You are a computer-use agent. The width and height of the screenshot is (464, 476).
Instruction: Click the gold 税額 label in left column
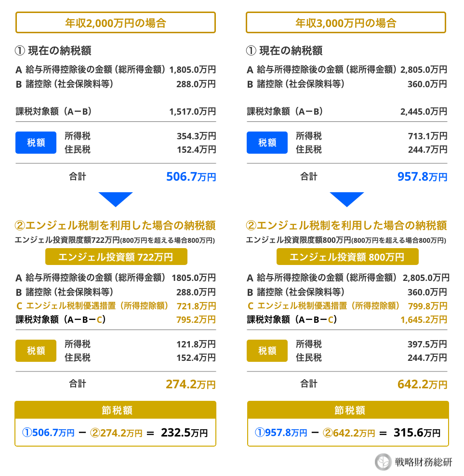(x=36, y=351)
